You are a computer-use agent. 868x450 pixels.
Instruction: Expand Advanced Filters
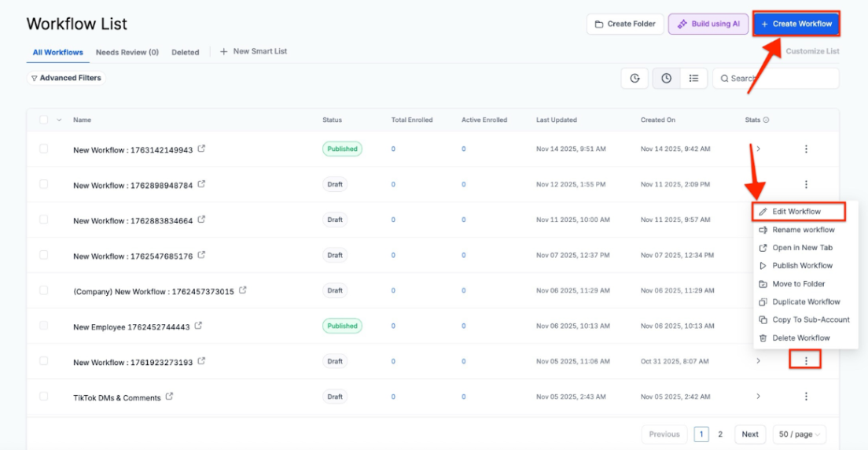coord(65,78)
